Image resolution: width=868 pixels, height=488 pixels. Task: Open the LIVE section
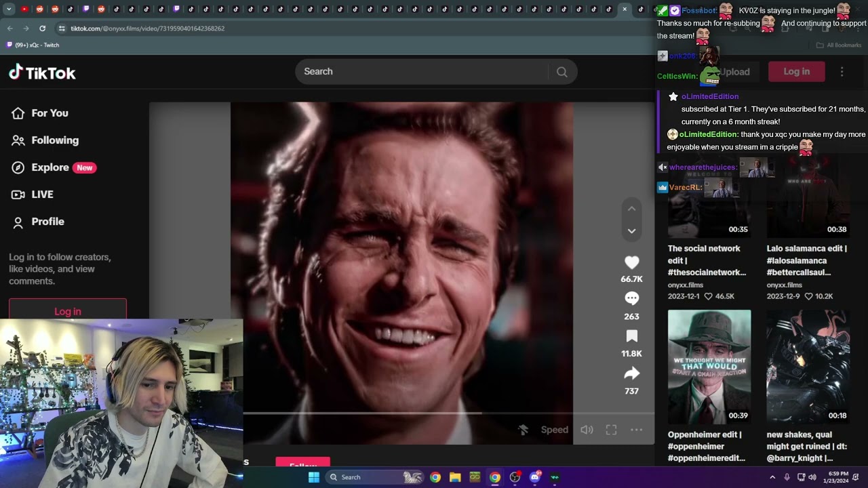click(x=33, y=195)
